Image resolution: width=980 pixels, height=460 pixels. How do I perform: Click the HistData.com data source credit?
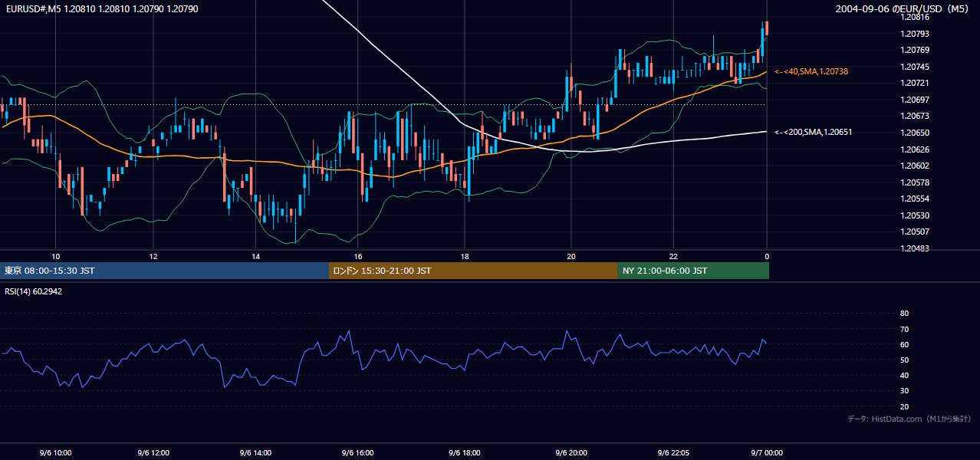tap(909, 419)
